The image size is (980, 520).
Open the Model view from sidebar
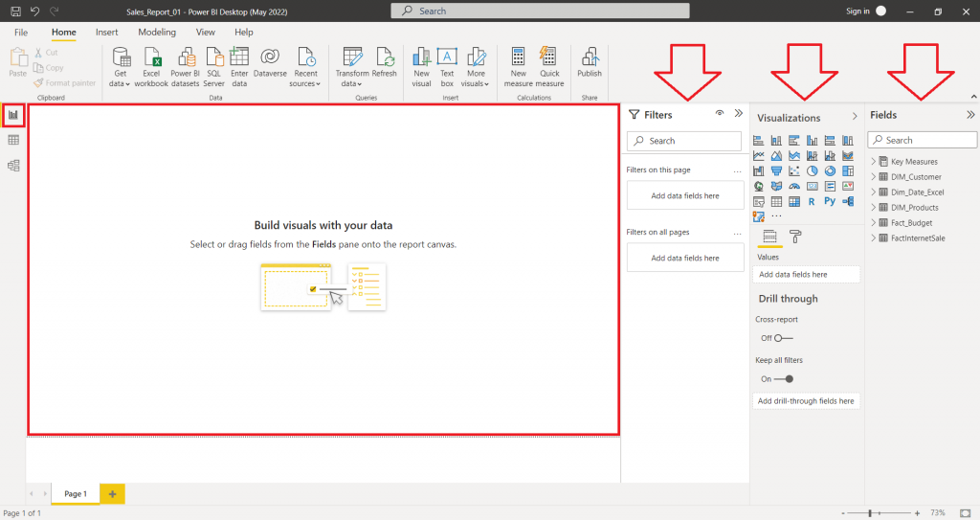13,166
